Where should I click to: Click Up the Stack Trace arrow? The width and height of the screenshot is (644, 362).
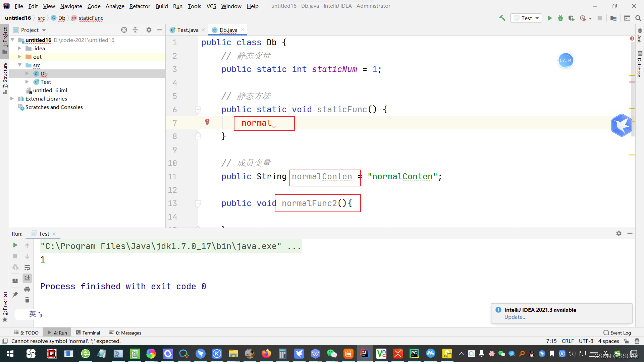[x=27, y=246]
